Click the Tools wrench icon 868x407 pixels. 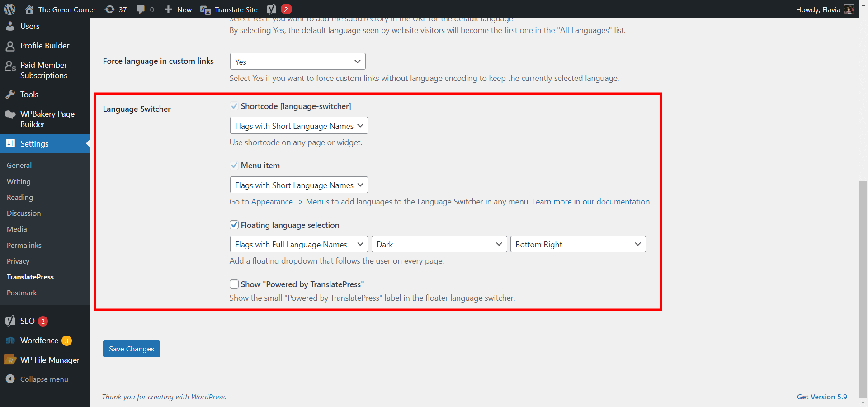coord(10,95)
